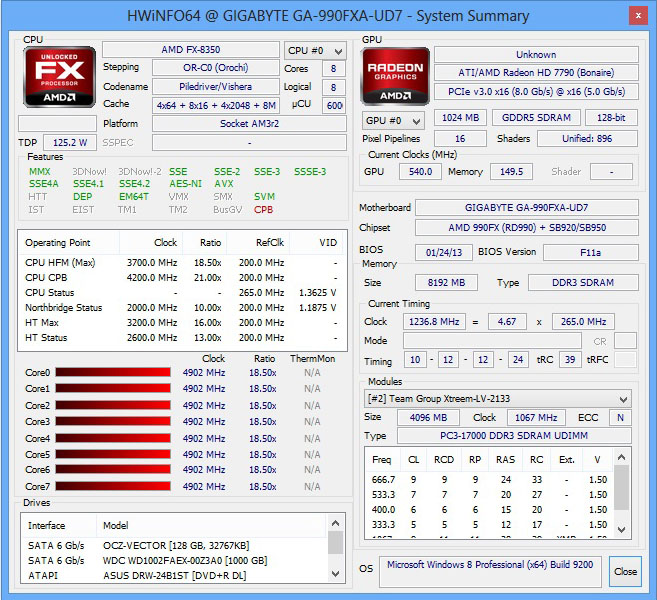The width and height of the screenshot is (657, 600).
Task: Click the scroll up arrow in module timings table
Action: coord(622,457)
